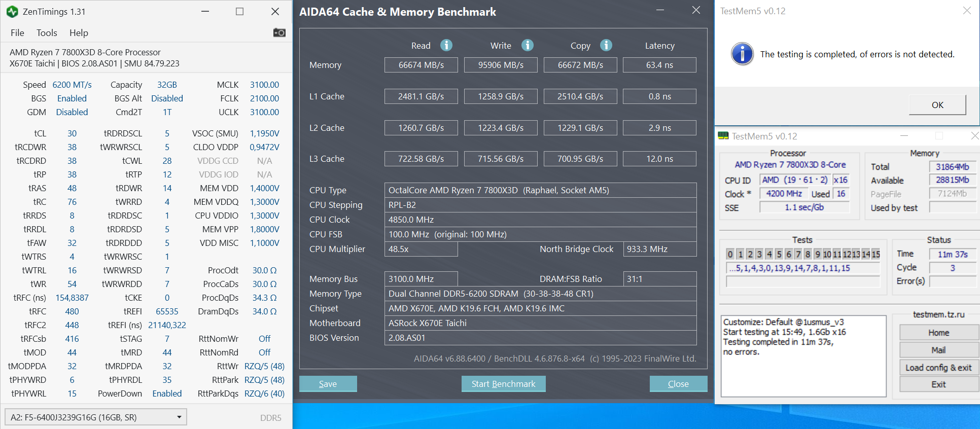Viewport: 980px width, 429px height.
Task: Click the Memory Read value 66674 MB/s
Action: [x=421, y=65]
